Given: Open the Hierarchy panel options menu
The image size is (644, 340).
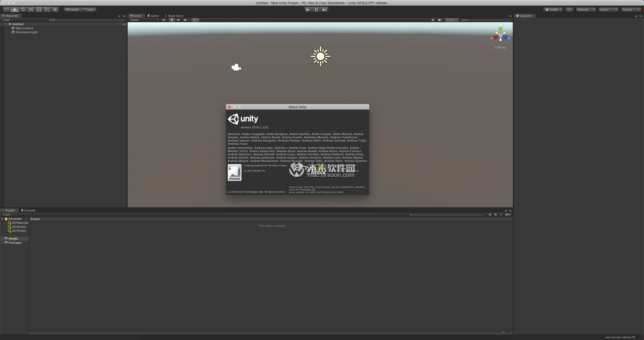Looking at the screenshot, I should [x=124, y=16].
